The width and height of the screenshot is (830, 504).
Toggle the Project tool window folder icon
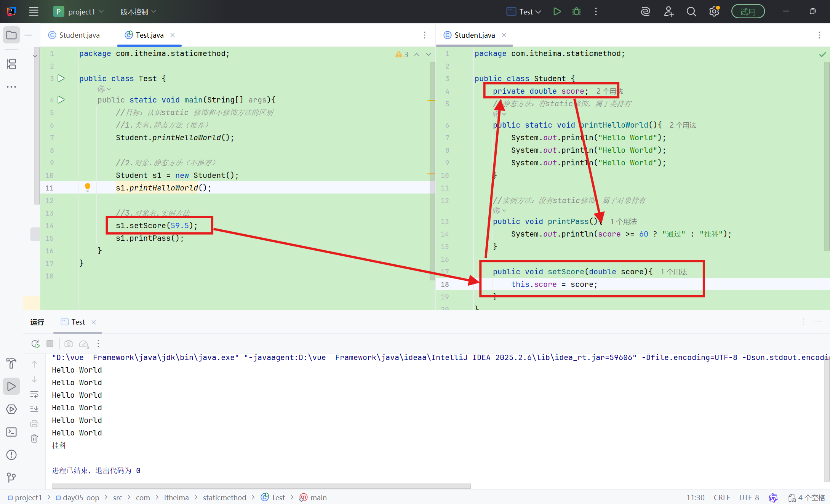[x=11, y=35]
